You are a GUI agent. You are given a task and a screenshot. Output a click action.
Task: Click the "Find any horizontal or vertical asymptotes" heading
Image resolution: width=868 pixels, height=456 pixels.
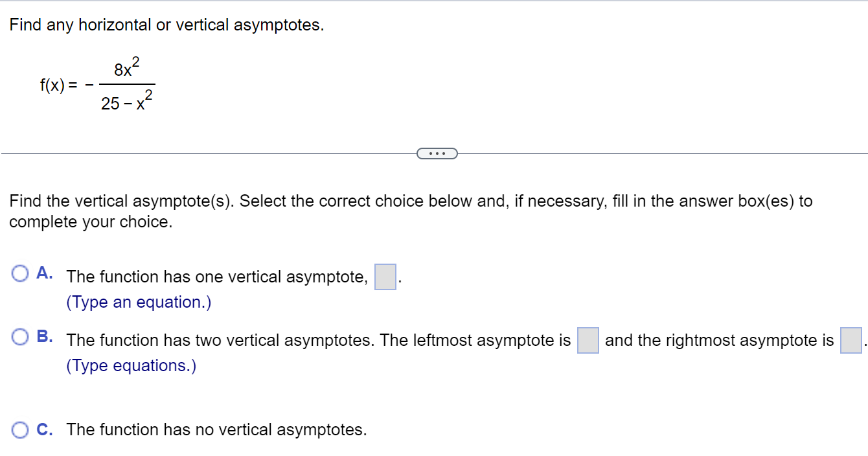point(166,25)
